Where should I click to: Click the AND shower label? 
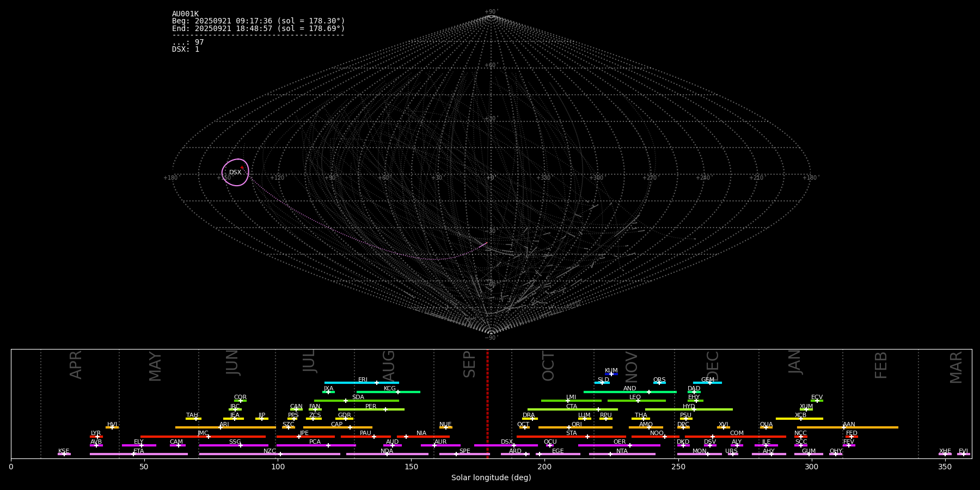(x=630, y=389)
